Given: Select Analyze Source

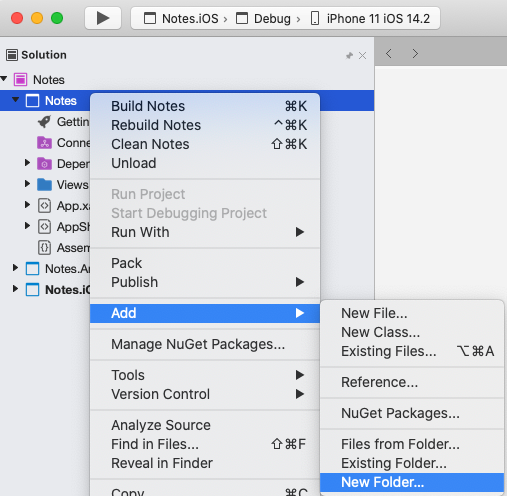Looking at the screenshot, I should [205, 425].
